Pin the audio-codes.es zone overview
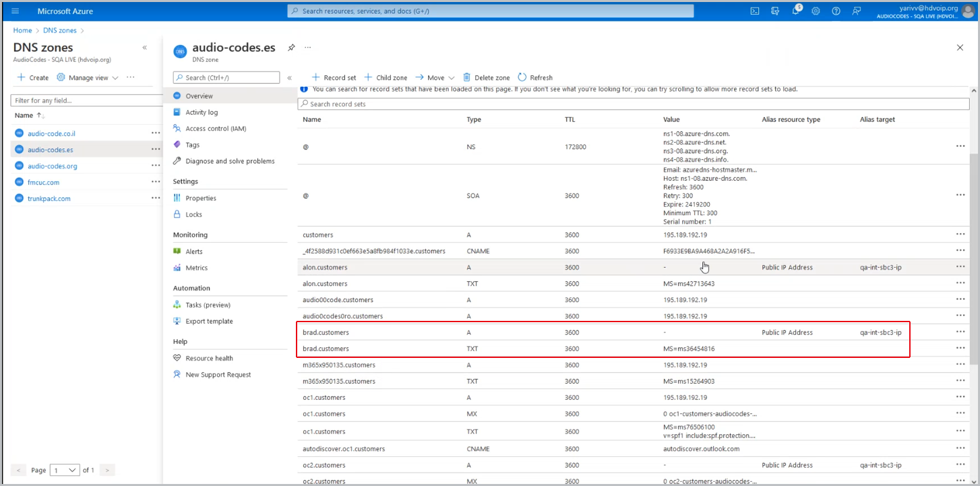 click(290, 48)
